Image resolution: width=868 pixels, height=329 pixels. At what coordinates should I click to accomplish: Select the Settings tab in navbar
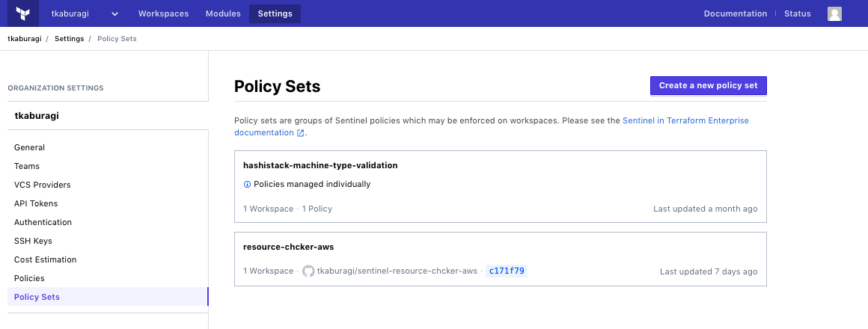(x=275, y=13)
